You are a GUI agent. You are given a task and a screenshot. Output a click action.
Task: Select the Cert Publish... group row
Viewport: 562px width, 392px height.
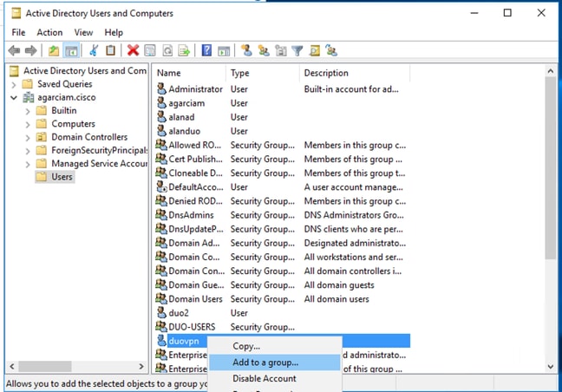point(283,159)
